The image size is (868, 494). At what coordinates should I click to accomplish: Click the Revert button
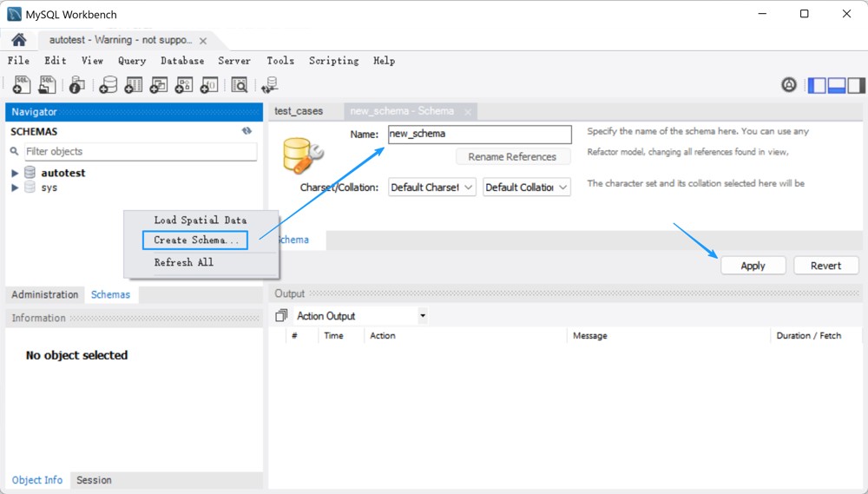click(x=825, y=266)
